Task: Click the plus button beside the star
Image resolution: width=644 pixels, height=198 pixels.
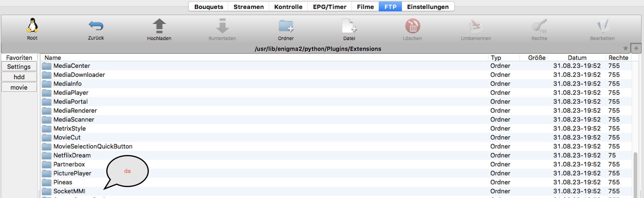Action: click(636, 48)
